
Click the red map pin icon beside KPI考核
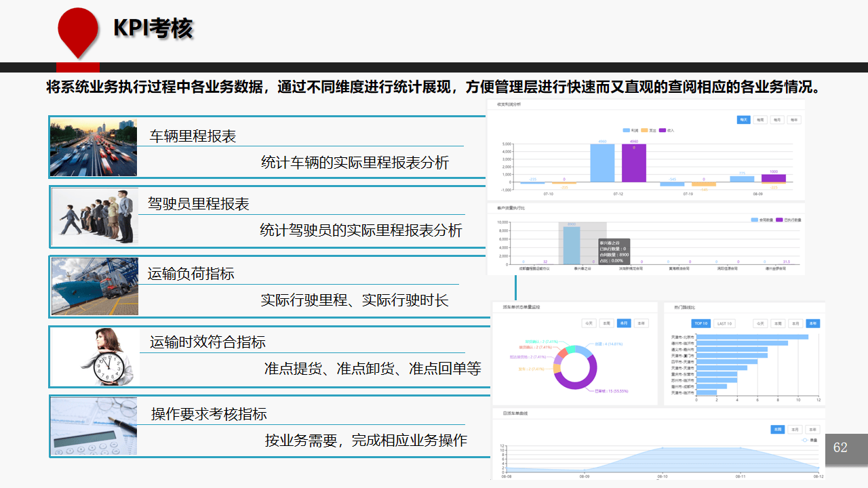[78, 33]
